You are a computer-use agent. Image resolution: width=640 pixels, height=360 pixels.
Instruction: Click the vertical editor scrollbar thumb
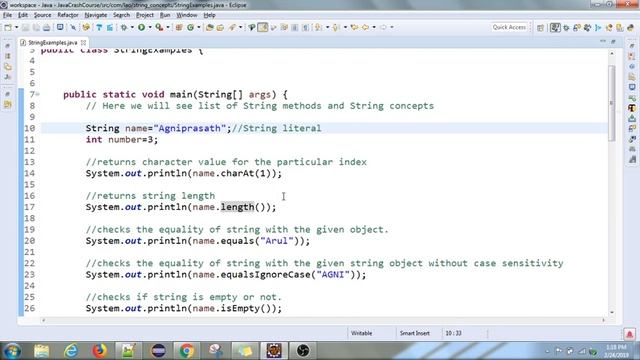coord(611,103)
